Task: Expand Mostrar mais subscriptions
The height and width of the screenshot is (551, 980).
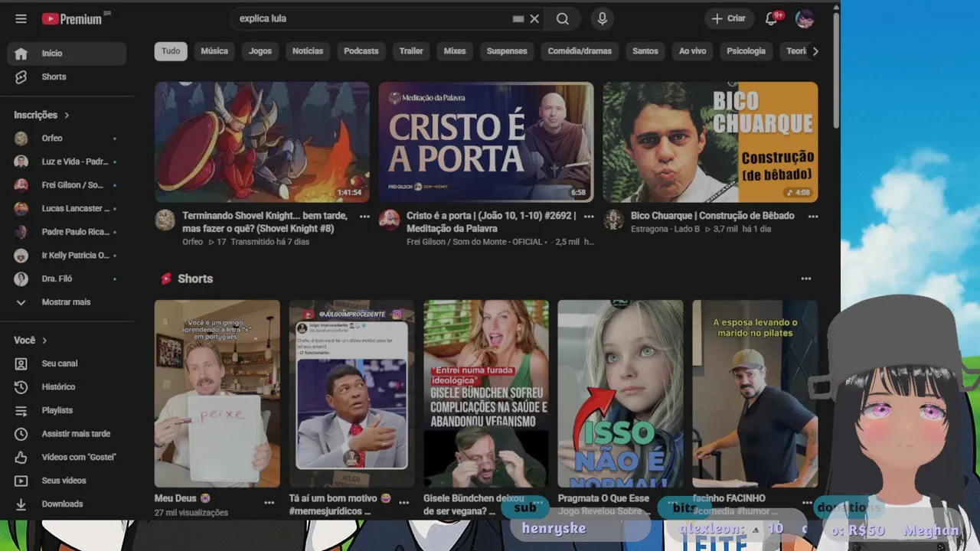Action: pos(67,302)
